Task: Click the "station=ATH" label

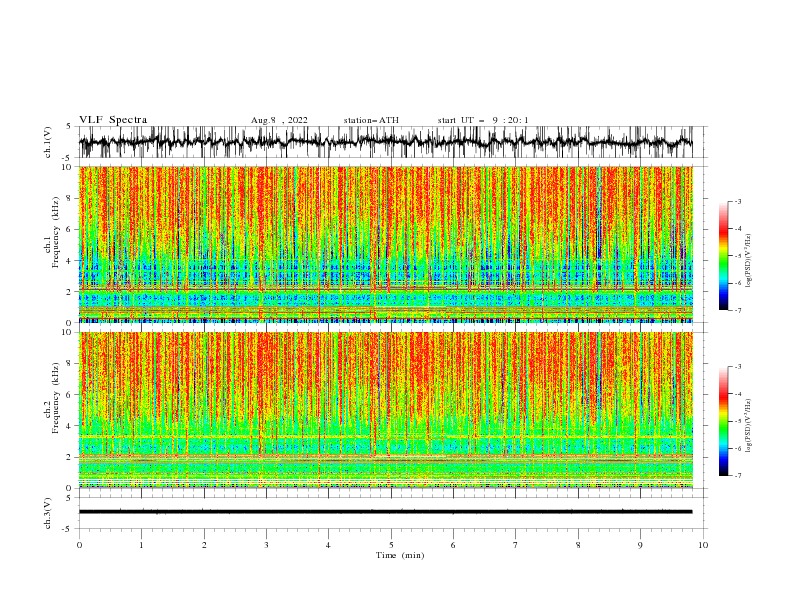Action: pos(371,120)
